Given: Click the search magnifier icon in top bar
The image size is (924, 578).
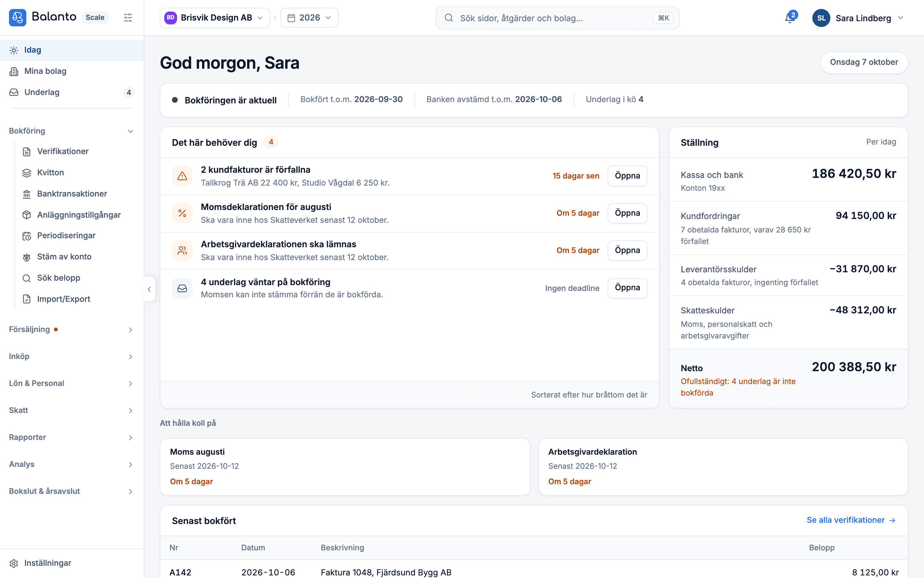Looking at the screenshot, I should coord(449,18).
